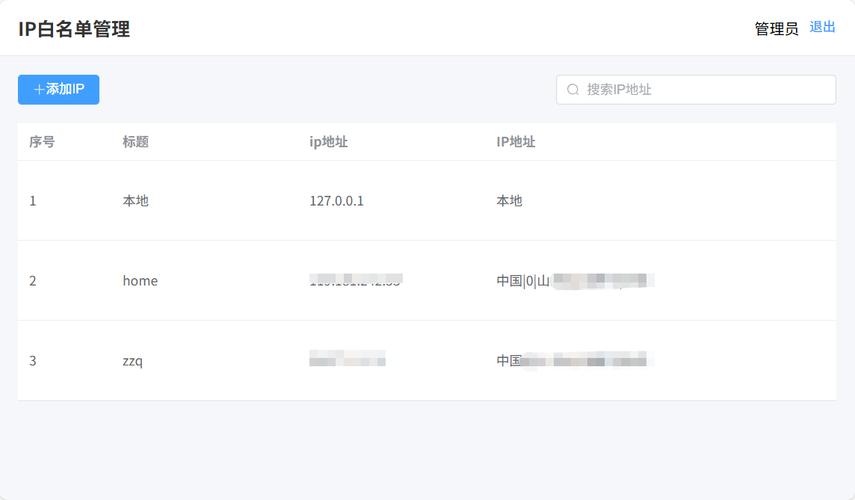Click the lowercase ip地址 column header
The height and width of the screenshot is (500, 855).
coord(328,142)
